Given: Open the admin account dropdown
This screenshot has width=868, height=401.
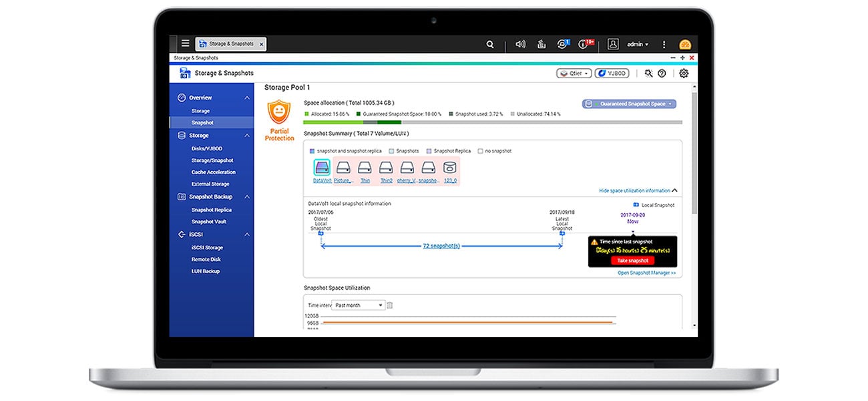Looking at the screenshot, I should (636, 44).
